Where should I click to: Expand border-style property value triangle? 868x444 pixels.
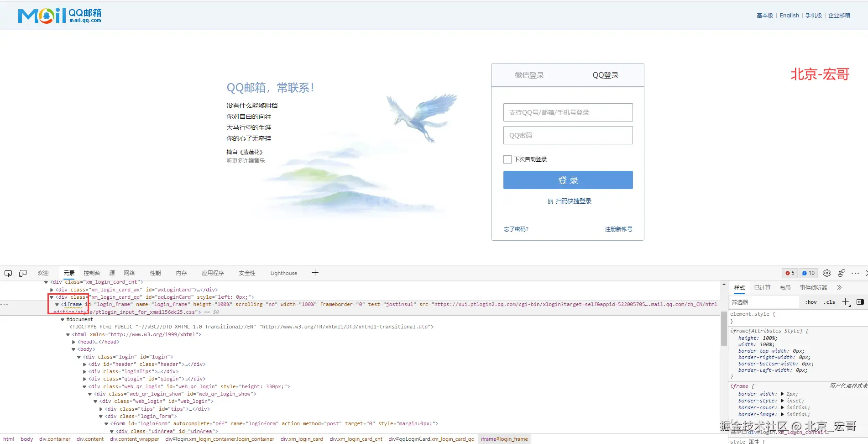[x=782, y=401]
